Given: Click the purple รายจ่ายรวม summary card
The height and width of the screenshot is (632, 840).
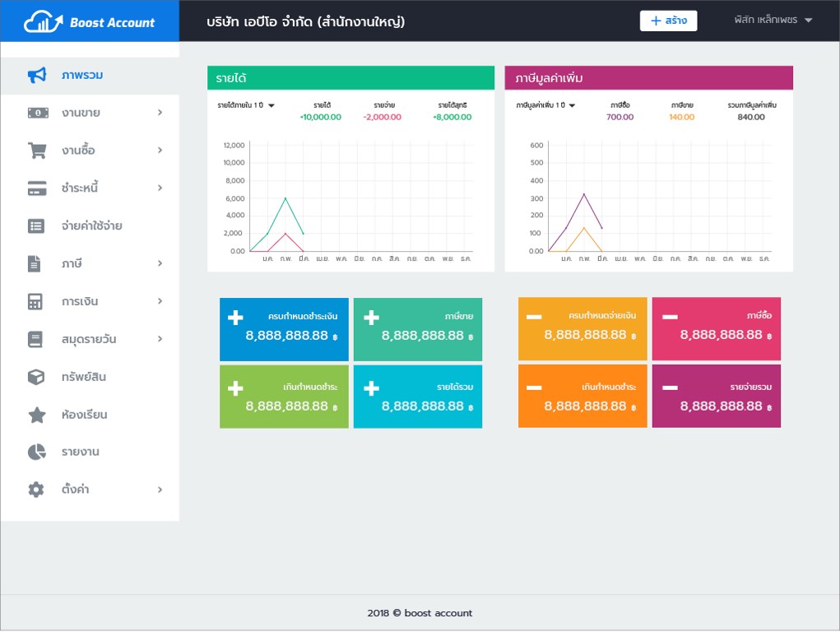Looking at the screenshot, I should pyautogui.click(x=716, y=397).
